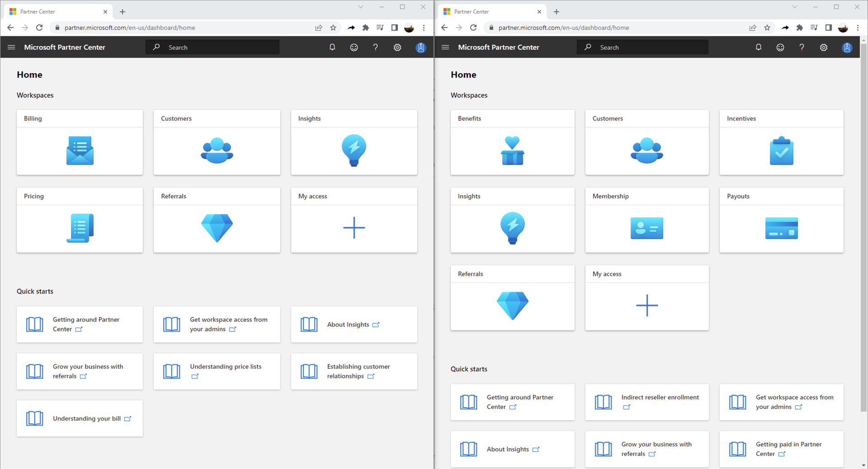Open feedback smiley in right window
The height and width of the screenshot is (469, 868).
tap(780, 47)
